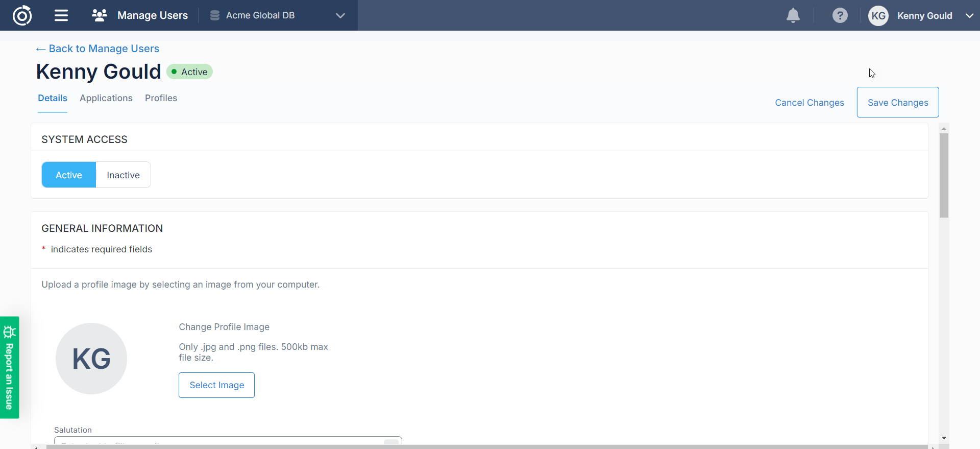Open notifications bell
The width and height of the screenshot is (980, 449).
point(793,15)
